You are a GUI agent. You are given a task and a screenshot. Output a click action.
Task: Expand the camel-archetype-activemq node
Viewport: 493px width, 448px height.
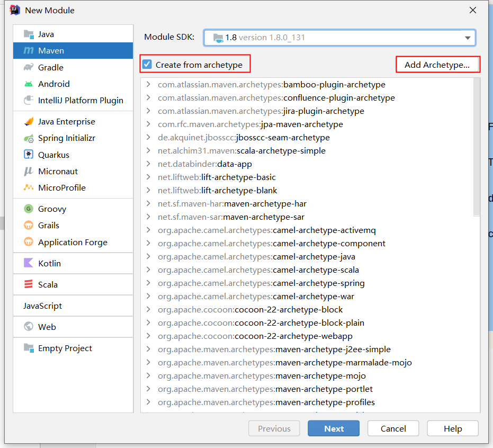(148, 230)
